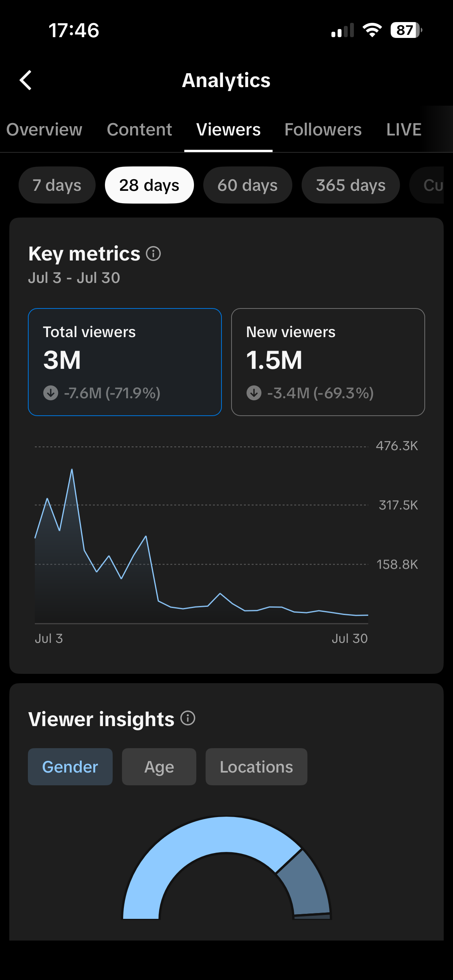Screen dimensions: 453x980
Task: Open the Viewer insights info icon
Action: tap(188, 718)
